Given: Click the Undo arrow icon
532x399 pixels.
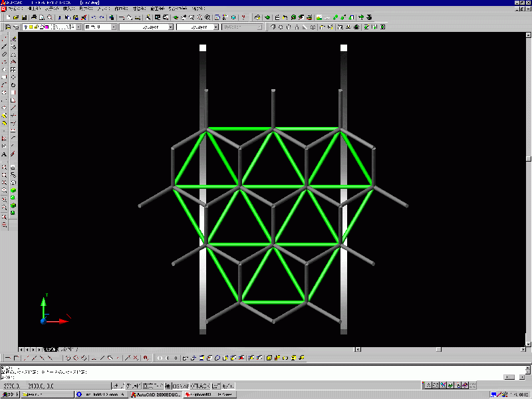Looking at the screenshot, I should tap(94, 17).
